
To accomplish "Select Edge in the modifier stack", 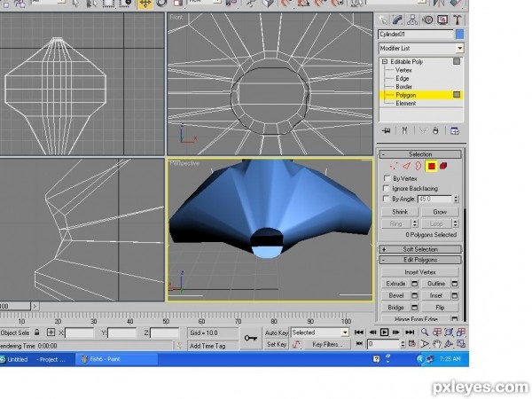I will [x=403, y=78].
